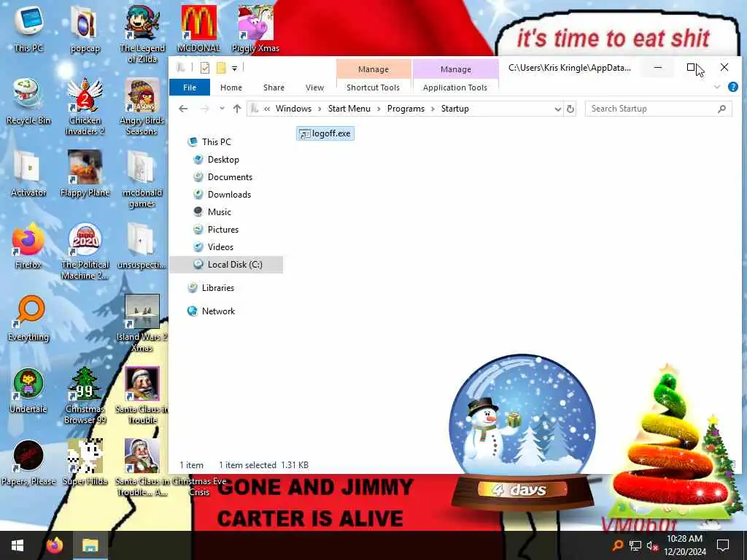Expand the address bar history dropdown
Screen dimensions: 747x560
[x=557, y=109]
